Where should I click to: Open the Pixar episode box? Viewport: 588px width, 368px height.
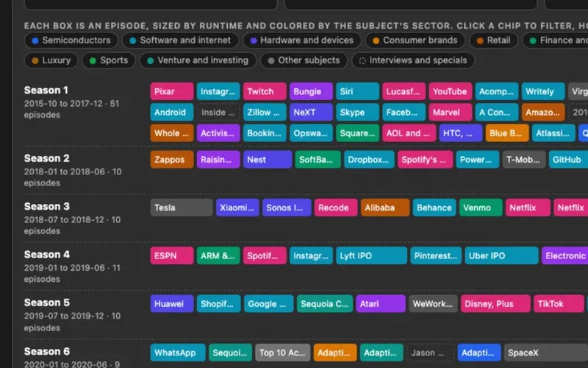pos(172,91)
